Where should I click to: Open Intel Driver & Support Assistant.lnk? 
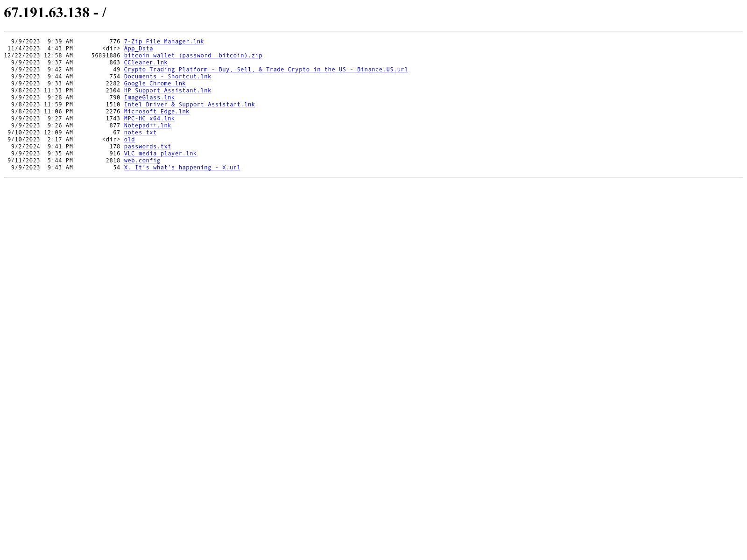pos(189,105)
